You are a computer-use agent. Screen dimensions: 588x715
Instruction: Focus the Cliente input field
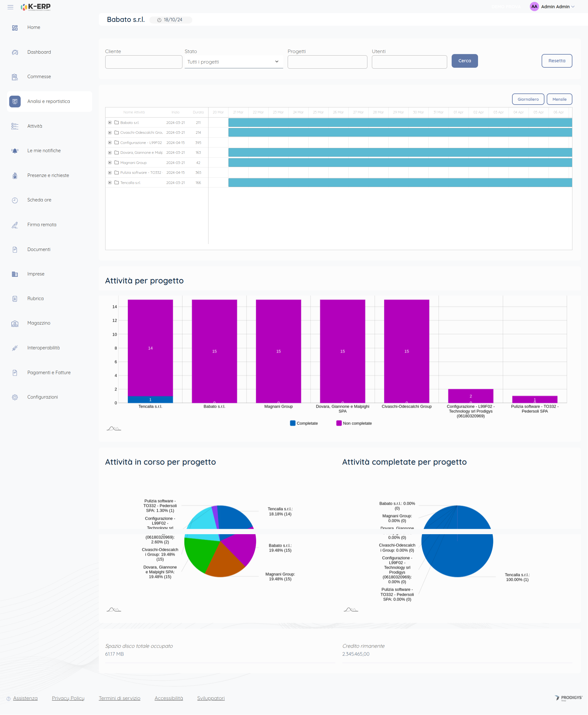click(x=144, y=62)
